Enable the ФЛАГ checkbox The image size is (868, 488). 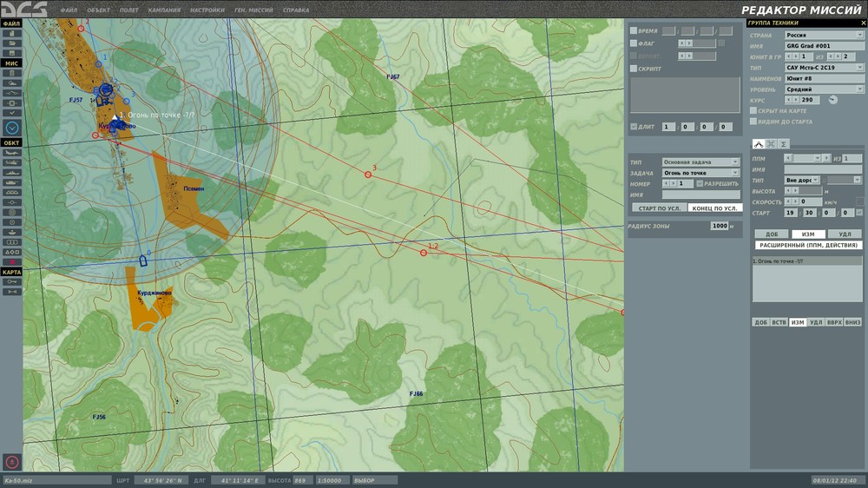tap(634, 43)
